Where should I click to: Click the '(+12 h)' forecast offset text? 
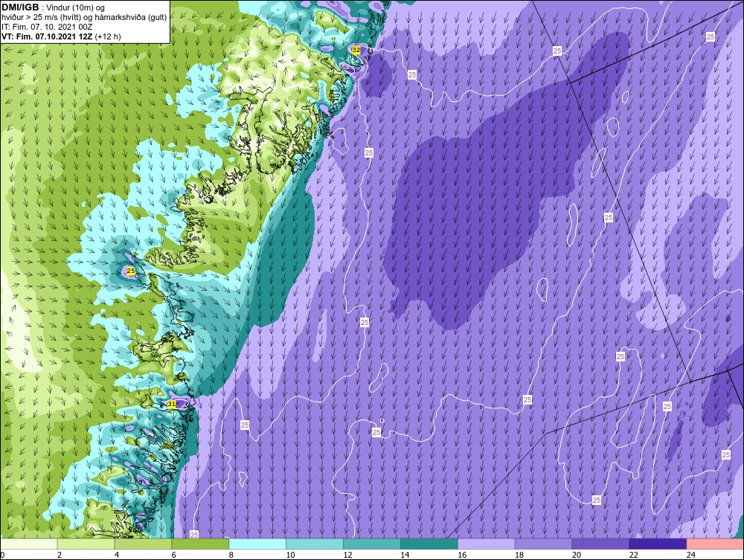tap(108, 36)
